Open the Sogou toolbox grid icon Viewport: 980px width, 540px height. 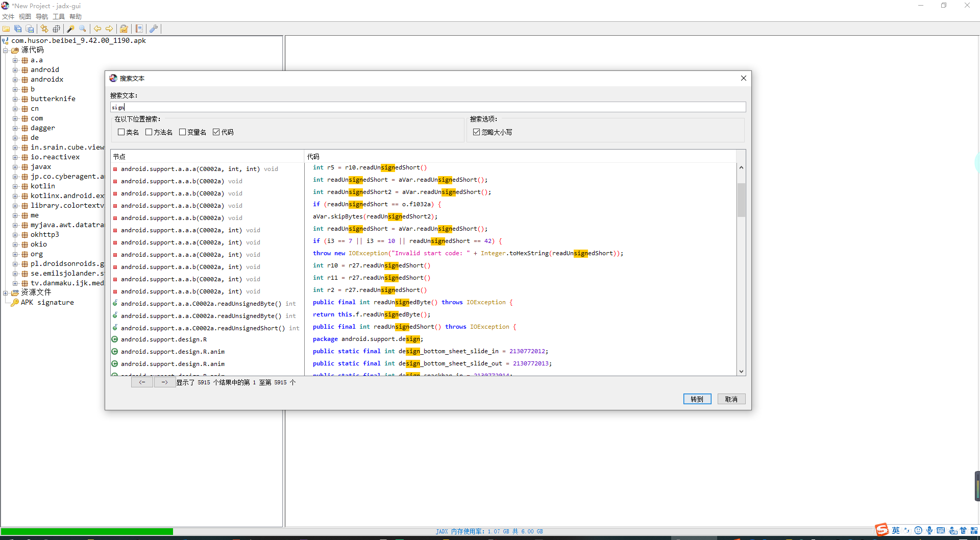coord(974,531)
